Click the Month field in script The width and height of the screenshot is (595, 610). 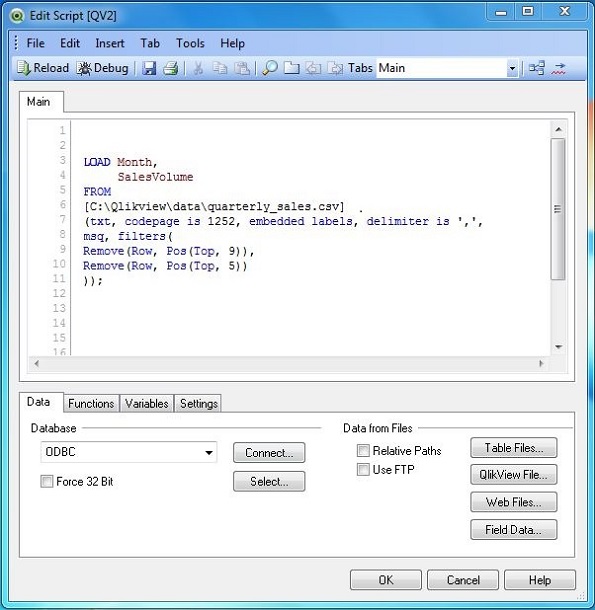click(x=137, y=162)
